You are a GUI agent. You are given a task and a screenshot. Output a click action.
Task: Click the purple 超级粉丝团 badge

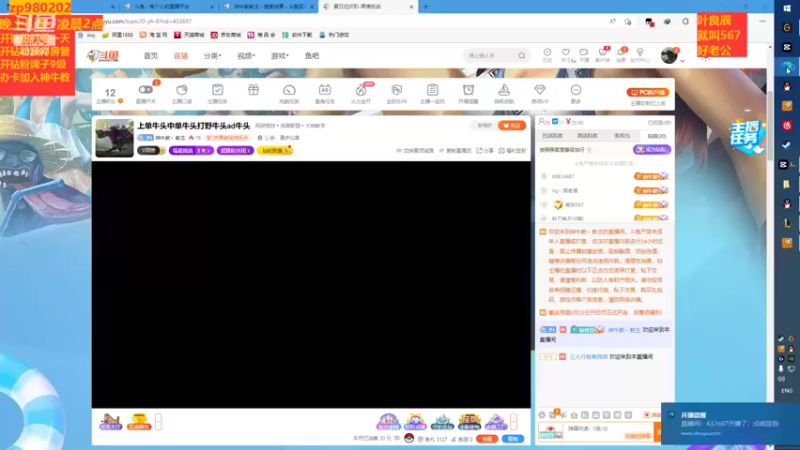[235, 151]
